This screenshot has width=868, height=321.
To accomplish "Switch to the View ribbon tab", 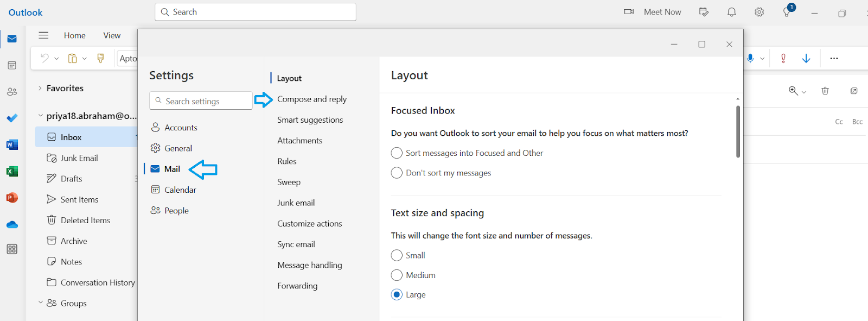I will click(112, 35).
